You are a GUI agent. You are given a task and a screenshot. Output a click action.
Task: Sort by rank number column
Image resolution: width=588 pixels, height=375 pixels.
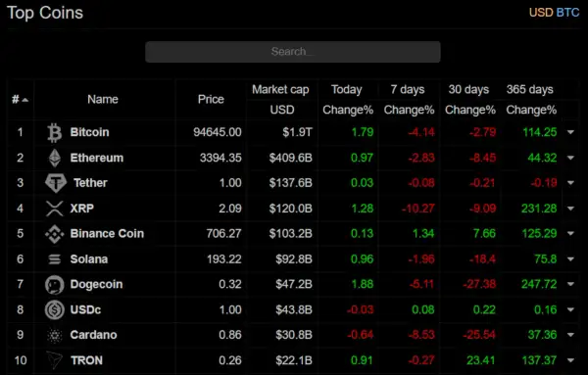[x=20, y=99]
